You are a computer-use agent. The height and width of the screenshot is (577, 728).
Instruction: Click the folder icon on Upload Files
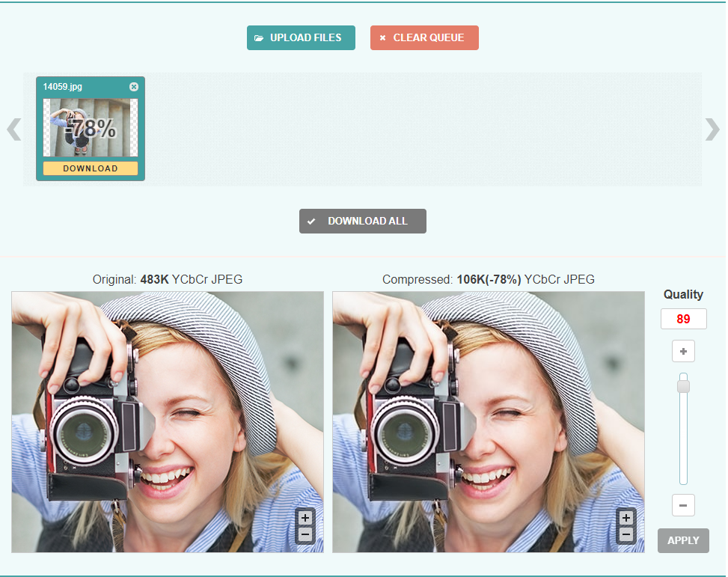[x=260, y=37]
